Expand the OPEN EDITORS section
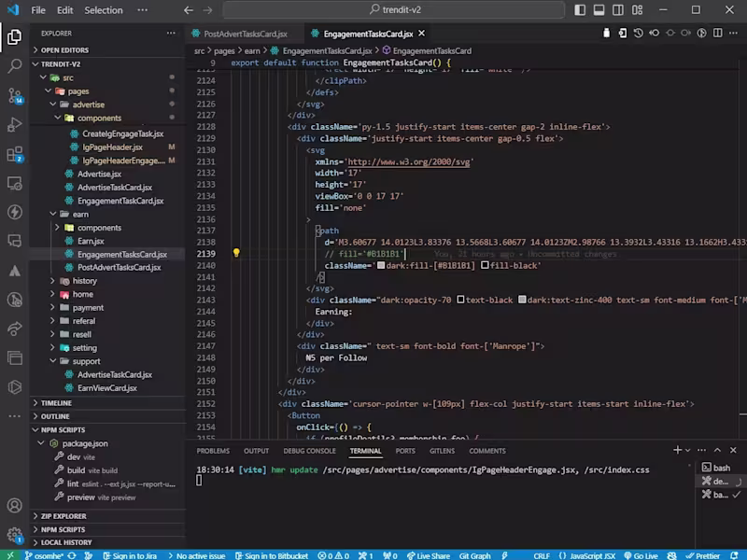 tap(63, 50)
